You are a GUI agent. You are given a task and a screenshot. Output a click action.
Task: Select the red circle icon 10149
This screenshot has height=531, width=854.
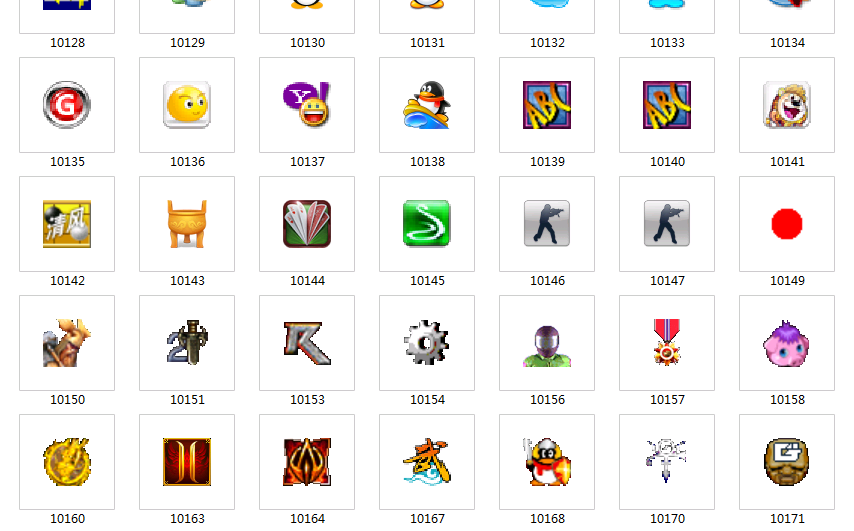[786, 224]
